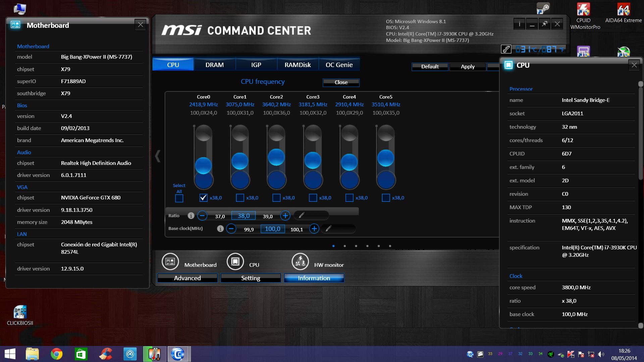The height and width of the screenshot is (362, 644).
Task: Open CLICKBIOSII desktop shortcut
Action: pos(20,315)
